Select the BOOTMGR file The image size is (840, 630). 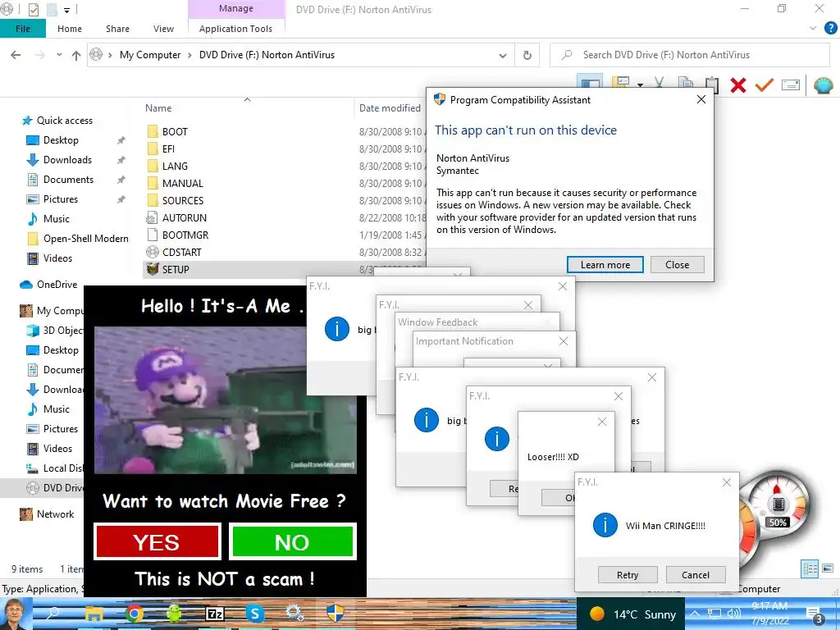click(x=185, y=235)
